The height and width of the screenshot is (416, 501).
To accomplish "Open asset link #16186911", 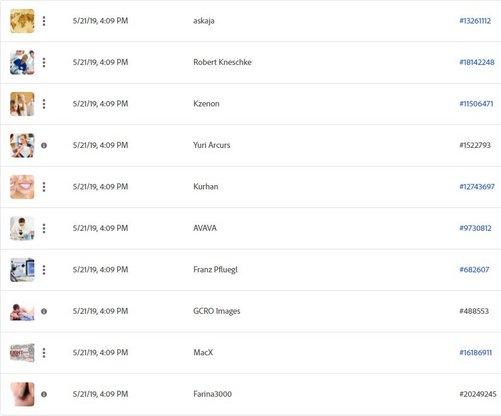I will (476, 353).
